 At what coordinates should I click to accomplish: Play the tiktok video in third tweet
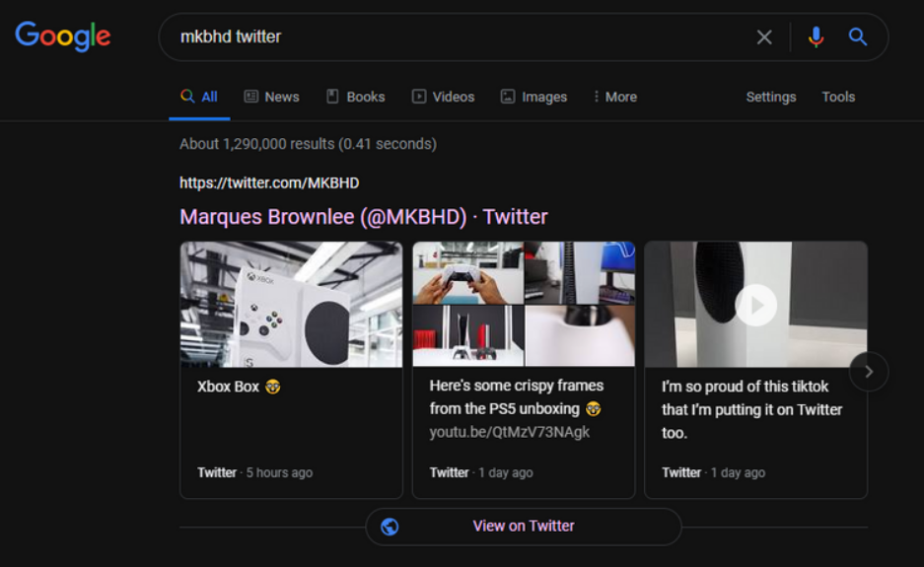click(x=756, y=306)
